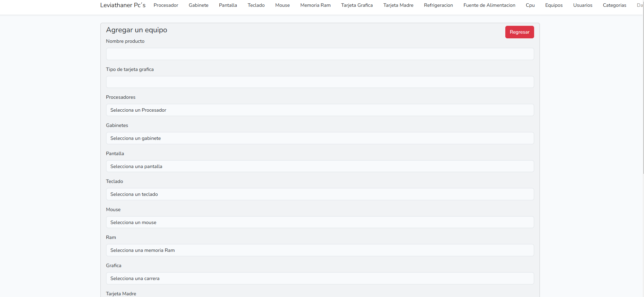Viewport: 644px width, 297px height.
Task: Select Mouse in the navigation bar
Action: pos(282,5)
